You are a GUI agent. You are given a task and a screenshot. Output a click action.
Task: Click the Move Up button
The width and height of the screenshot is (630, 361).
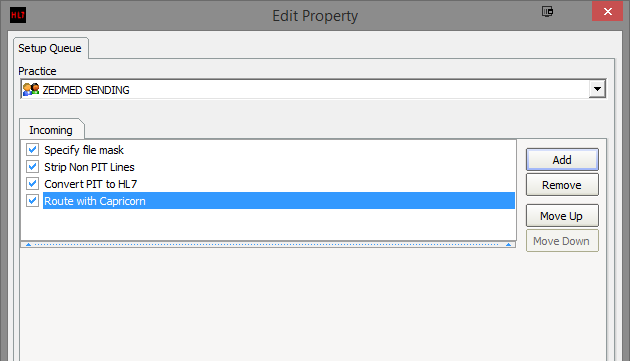coord(562,216)
